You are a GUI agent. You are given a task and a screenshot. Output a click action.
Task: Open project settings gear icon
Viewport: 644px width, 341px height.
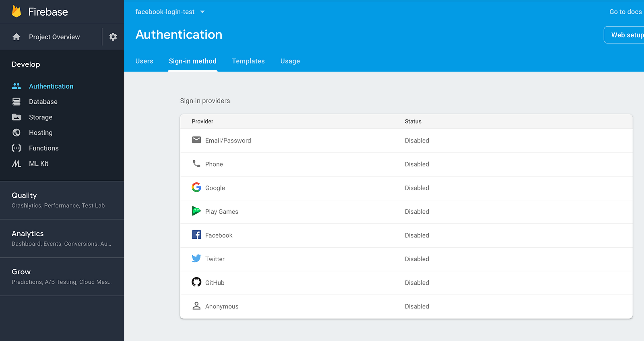coord(113,37)
